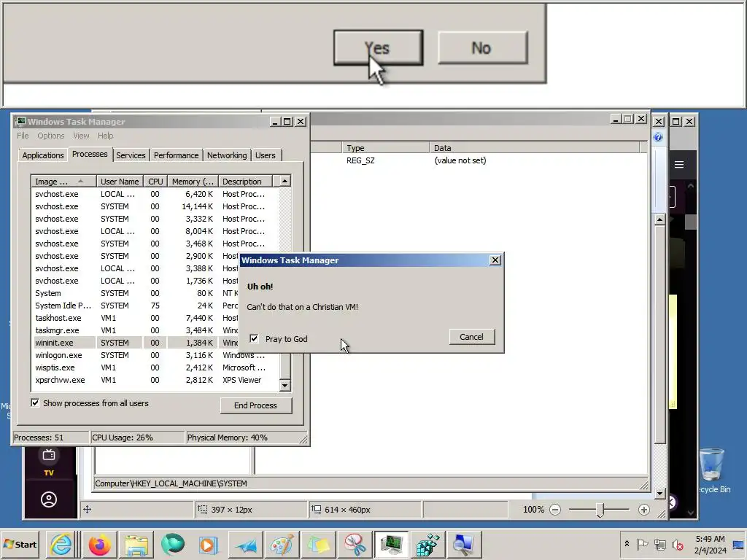747x560 pixels.
Task: Click the taskbar clock showing 5:49 AM
Action: point(710,544)
